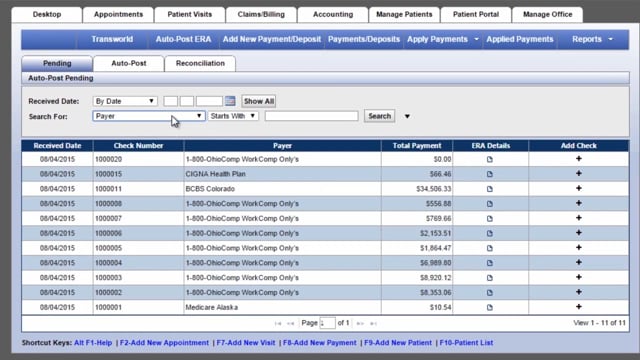The image size is (640, 360).
Task: Click the Show All button
Action: pyautogui.click(x=259, y=101)
